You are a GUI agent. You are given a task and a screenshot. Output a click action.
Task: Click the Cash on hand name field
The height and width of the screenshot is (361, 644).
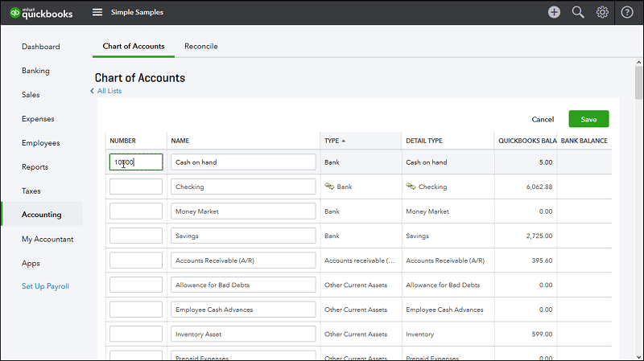point(243,162)
